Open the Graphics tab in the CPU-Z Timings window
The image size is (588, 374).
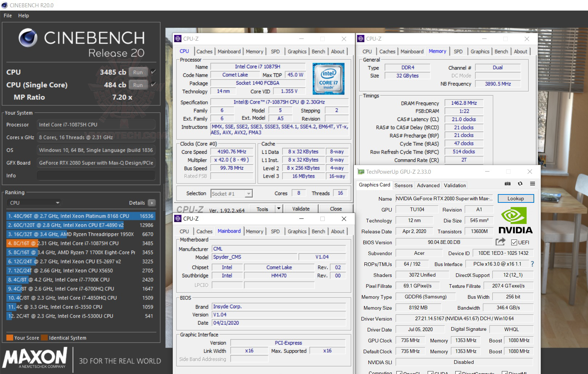pos(480,52)
